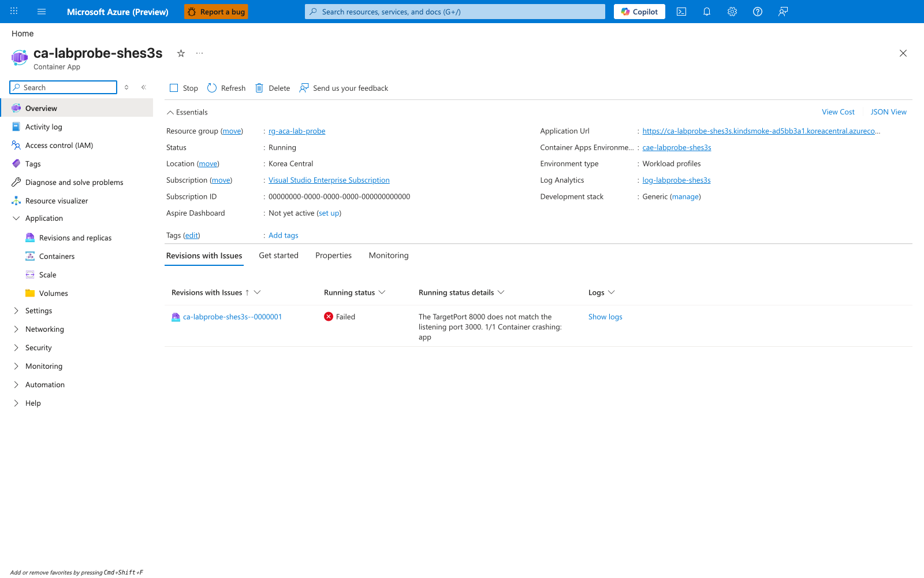The image size is (924, 578).
Task: Select the Revisions with Issues tab
Action: tap(204, 255)
